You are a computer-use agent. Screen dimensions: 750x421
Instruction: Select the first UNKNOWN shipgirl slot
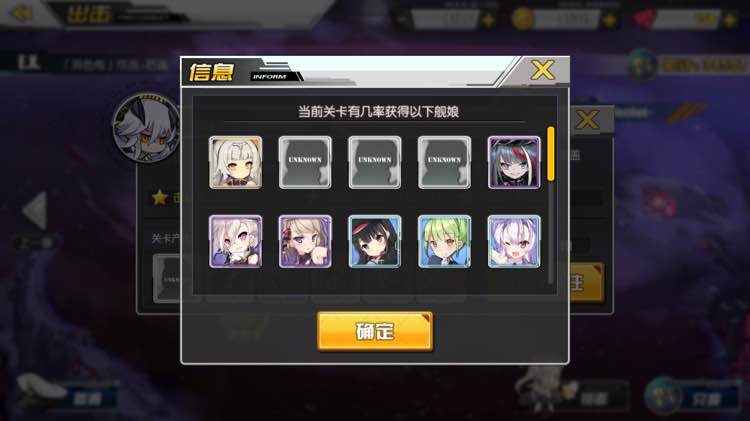pyautogui.click(x=305, y=163)
